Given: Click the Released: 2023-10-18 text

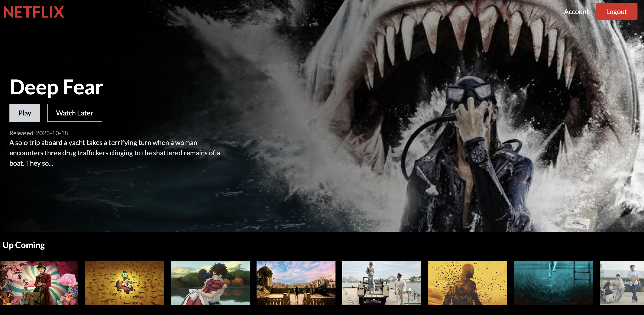Looking at the screenshot, I should click(x=39, y=133).
